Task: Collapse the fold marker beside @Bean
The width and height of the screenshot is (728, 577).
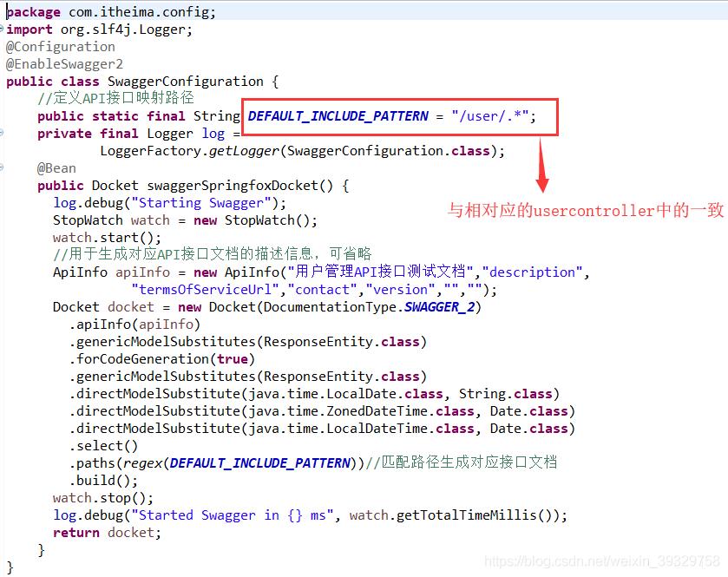Action: [x=2, y=167]
